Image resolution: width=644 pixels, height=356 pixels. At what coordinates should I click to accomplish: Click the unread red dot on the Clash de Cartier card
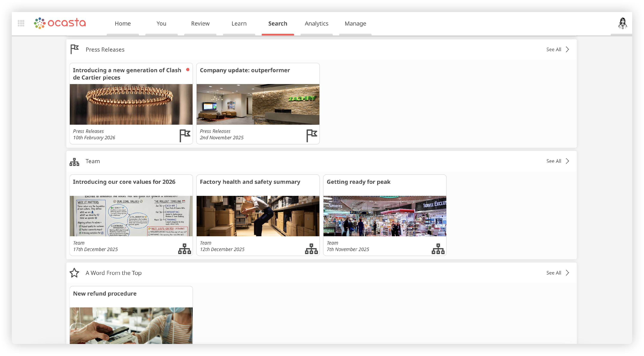(187, 70)
